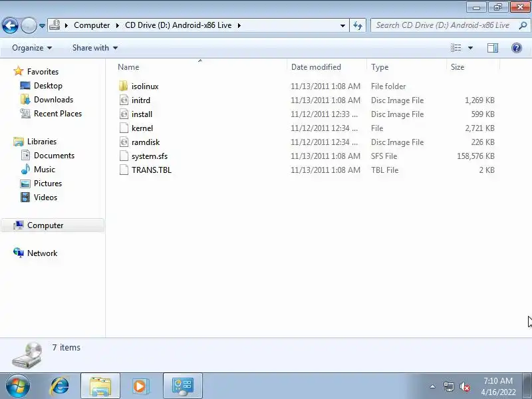Screen dimensions: 532x399
Task: Expand the arrow after CD Drive breadcrumb
Action: pyautogui.click(x=239, y=25)
